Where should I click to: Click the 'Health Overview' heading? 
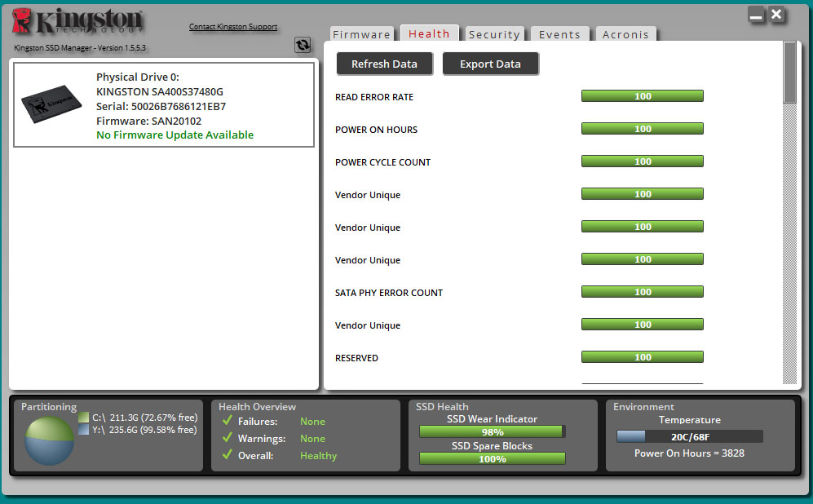257,406
